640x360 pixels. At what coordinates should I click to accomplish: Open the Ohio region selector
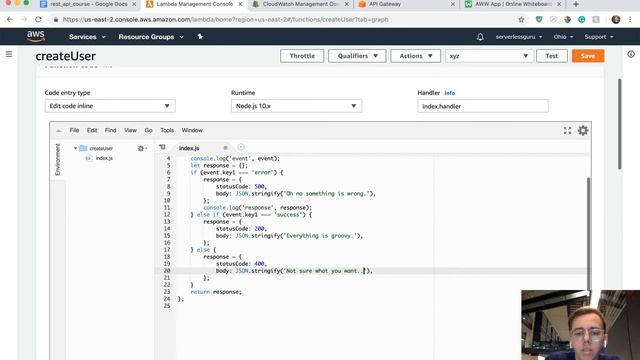tap(563, 37)
